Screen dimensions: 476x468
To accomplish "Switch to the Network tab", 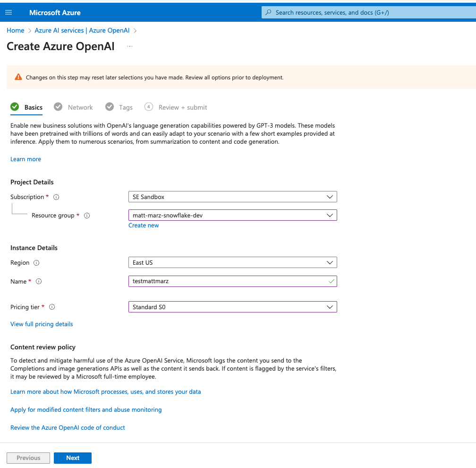I will tap(80, 107).
